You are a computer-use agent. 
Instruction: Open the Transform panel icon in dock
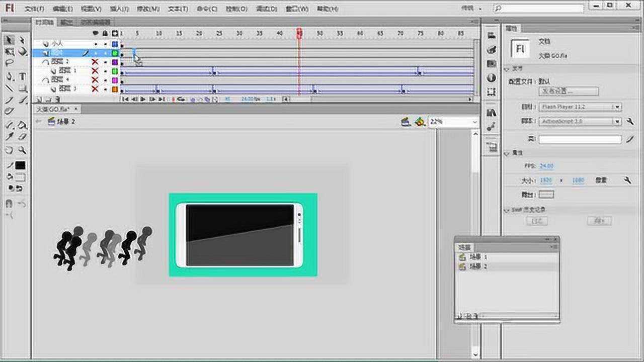tap(492, 92)
